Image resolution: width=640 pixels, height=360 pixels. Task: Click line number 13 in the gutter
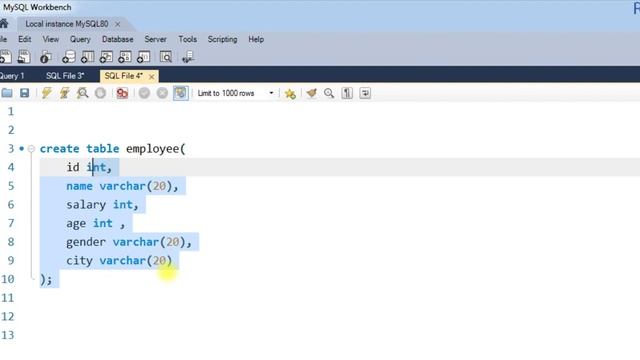(8, 335)
